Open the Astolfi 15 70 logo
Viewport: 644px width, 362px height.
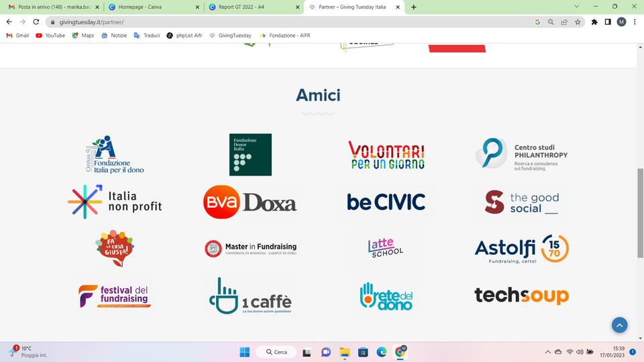[x=522, y=249]
